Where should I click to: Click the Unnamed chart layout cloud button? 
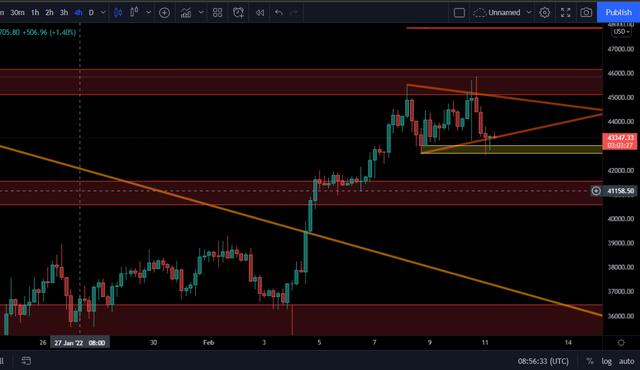click(497, 13)
